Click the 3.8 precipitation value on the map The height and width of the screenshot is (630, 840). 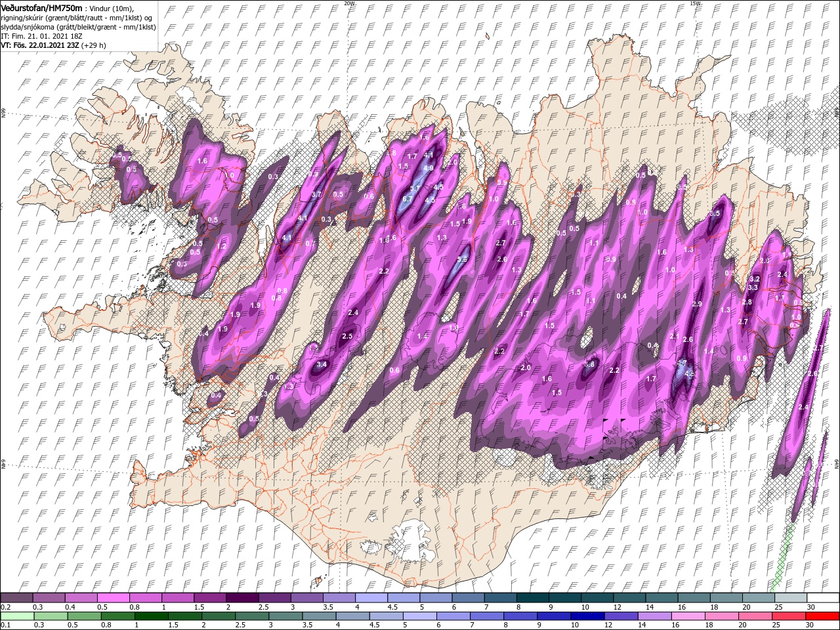pyautogui.click(x=589, y=364)
